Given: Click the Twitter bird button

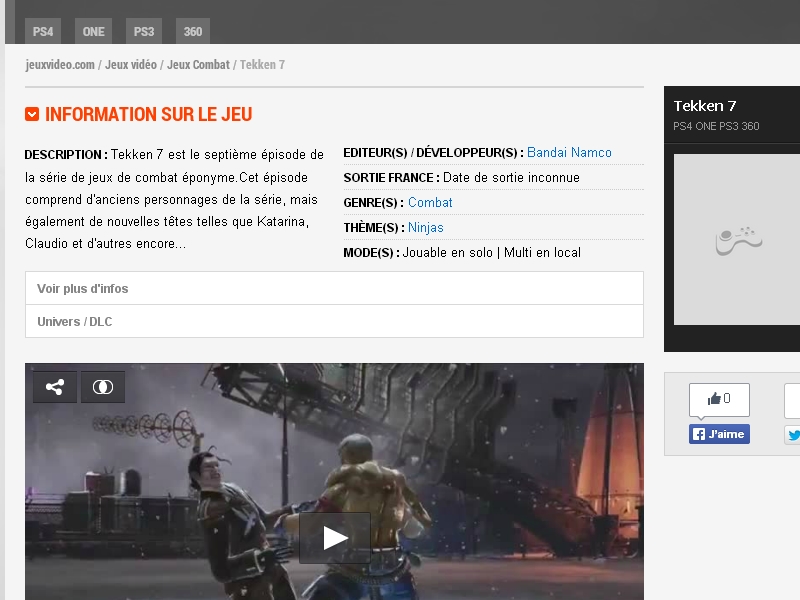Looking at the screenshot, I should [792, 435].
